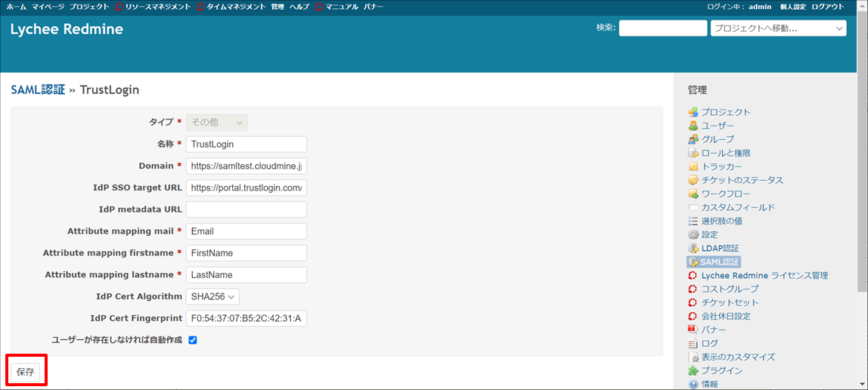Viewport: 868px width, 390px height.
Task: Click the プロジェクト icon in admin sidebar
Action: pos(693,112)
